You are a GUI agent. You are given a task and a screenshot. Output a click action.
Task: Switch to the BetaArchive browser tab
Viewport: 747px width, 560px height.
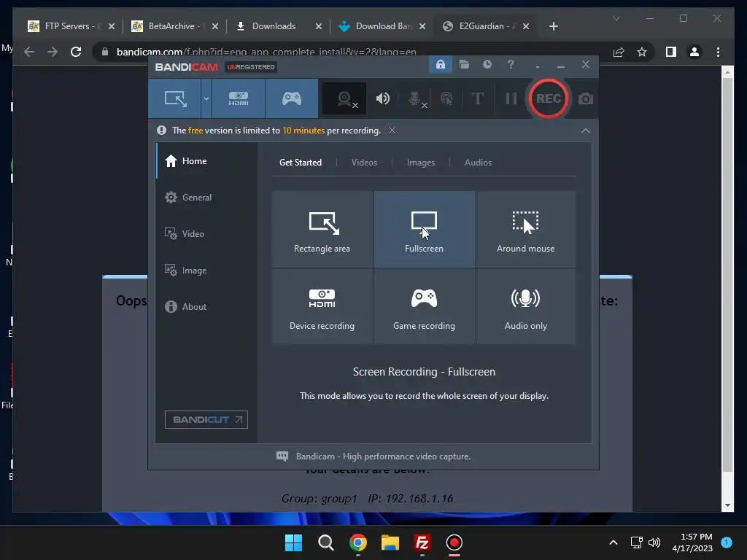(174, 26)
